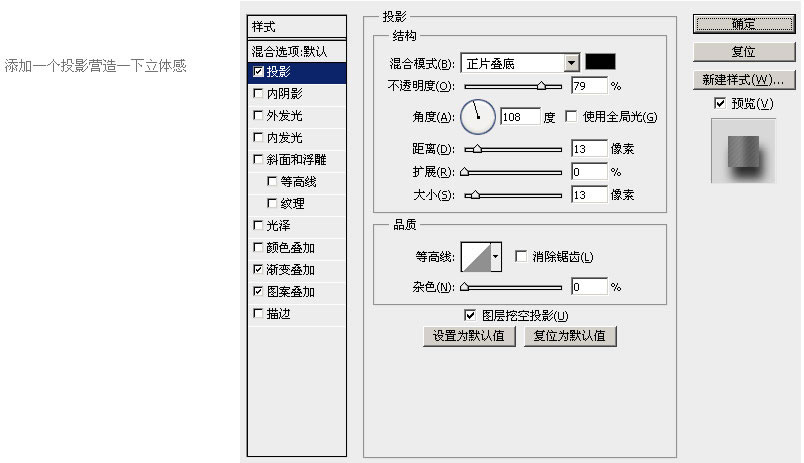Enable the 颜色叠加 checkbox
This screenshot has height=463, width=804.
(258, 247)
